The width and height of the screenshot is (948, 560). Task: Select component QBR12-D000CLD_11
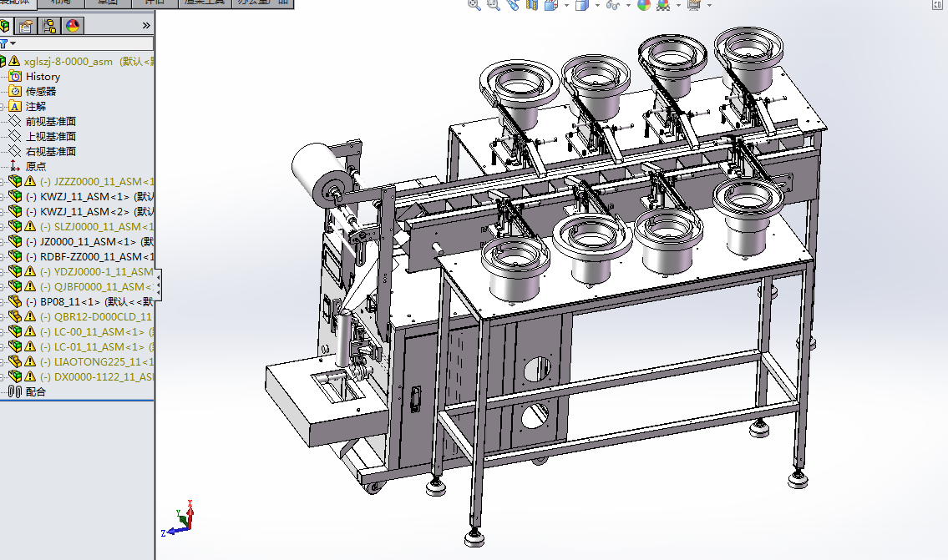pos(97,317)
